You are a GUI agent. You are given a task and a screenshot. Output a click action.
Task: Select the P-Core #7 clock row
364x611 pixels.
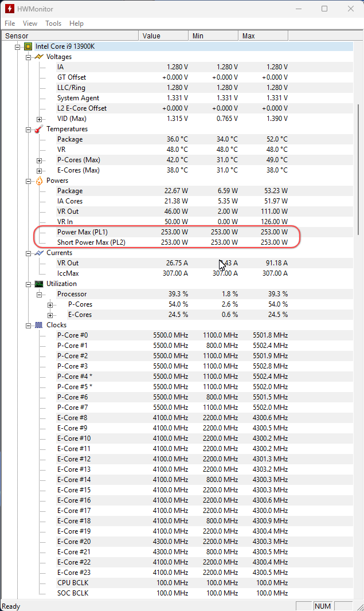[x=205, y=408]
